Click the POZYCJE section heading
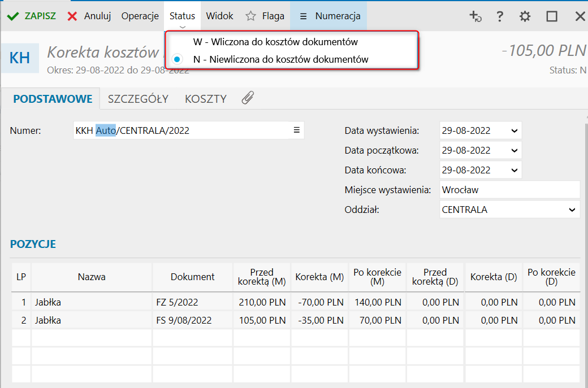The width and height of the screenshot is (588, 388). (33, 244)
